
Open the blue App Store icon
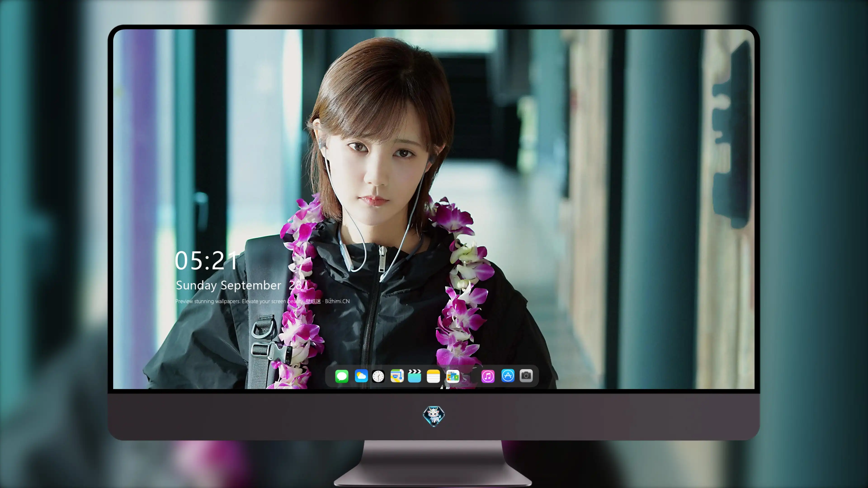click(x=508, y=375)
